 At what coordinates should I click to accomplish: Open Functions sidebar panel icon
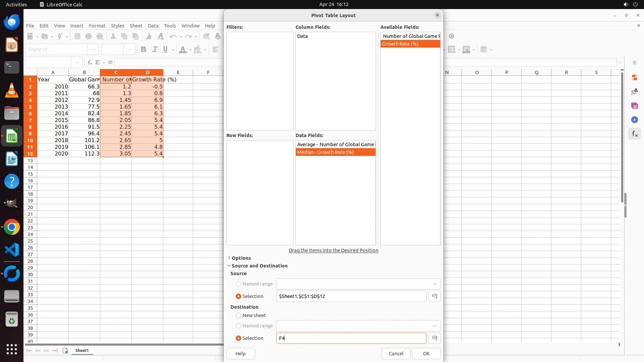[635, 134]
